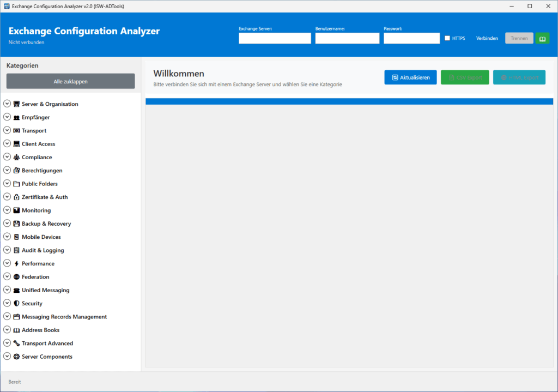Click inside the Exchange Server field

point(275,38)
